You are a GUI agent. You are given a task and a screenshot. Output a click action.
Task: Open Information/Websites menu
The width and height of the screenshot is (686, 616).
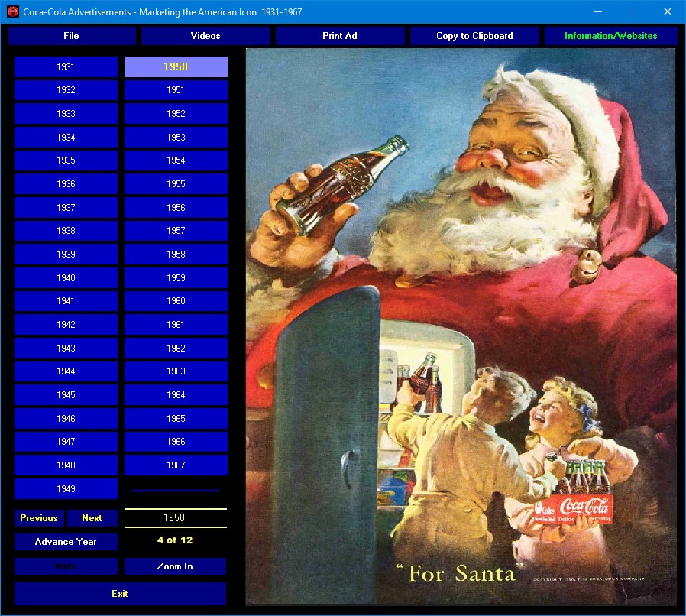click(610, 36)
